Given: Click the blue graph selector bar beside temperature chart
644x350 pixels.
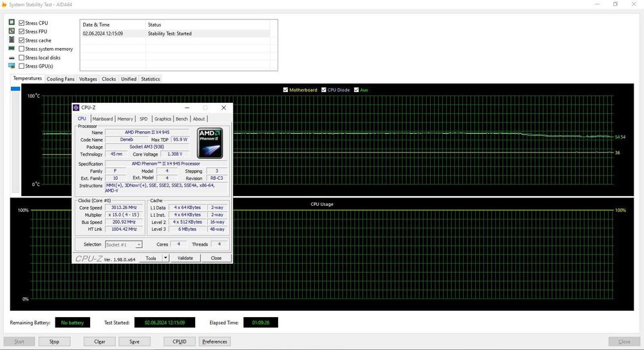Looking at the screenshot, I should 15,89.
